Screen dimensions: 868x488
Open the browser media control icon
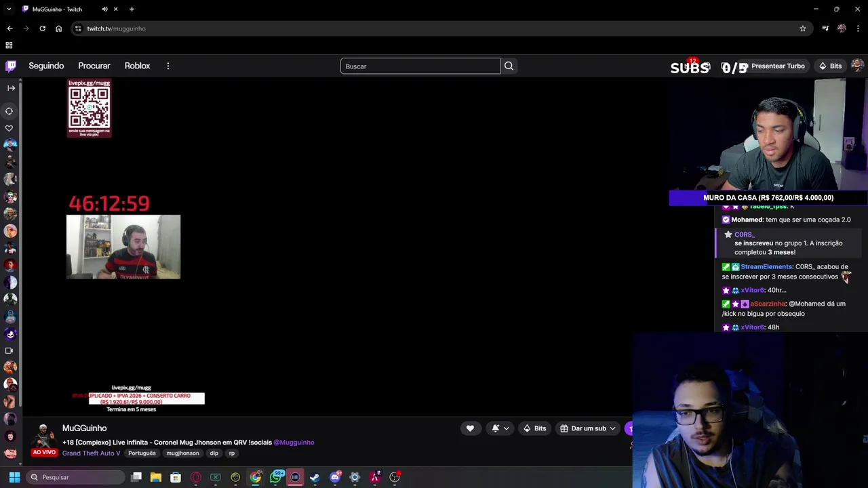click(825, 28)
